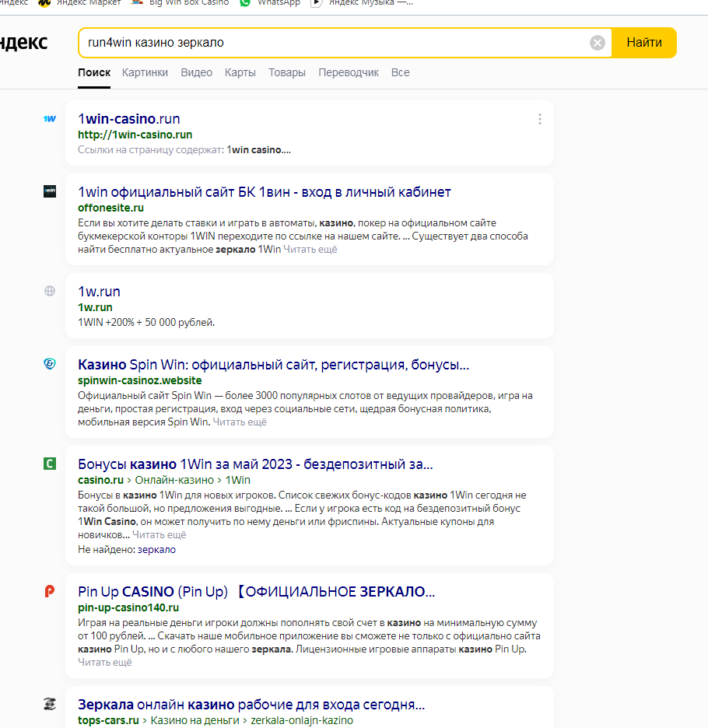Screen dimensions: 708x728
Task: Open the Переводчик tab
Action: pos(348,72)
